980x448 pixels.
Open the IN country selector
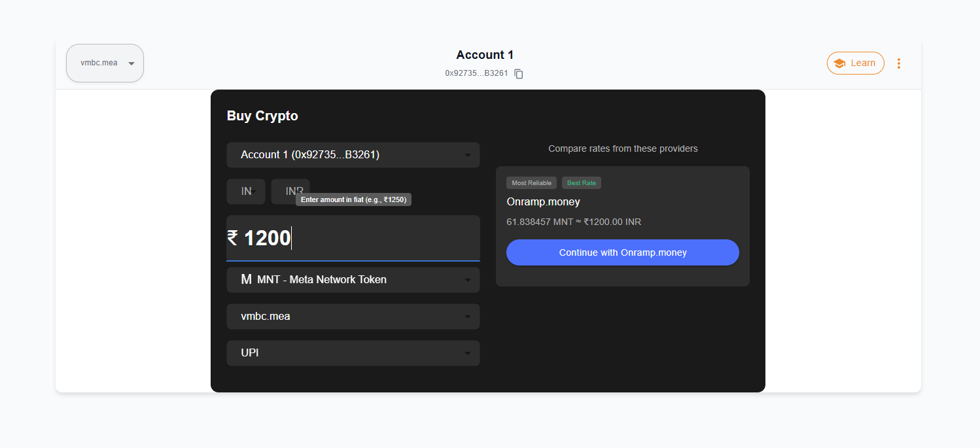click(x=246, y=192)
